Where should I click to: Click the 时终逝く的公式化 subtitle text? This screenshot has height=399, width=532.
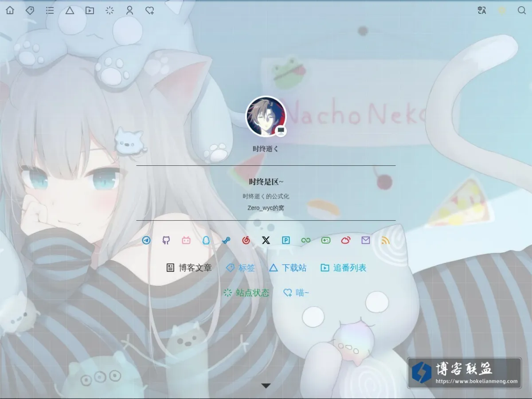(x=266, y=196)
